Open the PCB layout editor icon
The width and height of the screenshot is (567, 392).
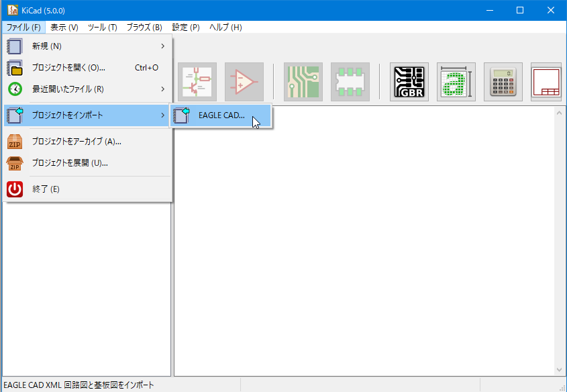pos(303,82)
